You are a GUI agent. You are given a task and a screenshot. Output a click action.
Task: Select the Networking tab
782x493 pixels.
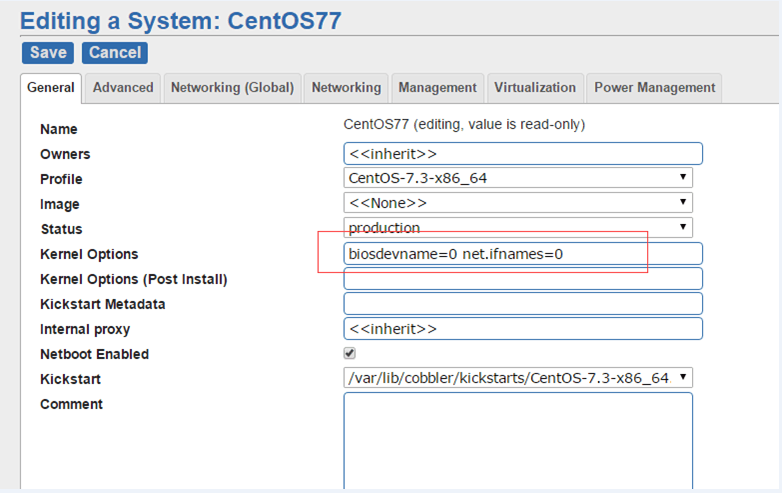(346, 88)
